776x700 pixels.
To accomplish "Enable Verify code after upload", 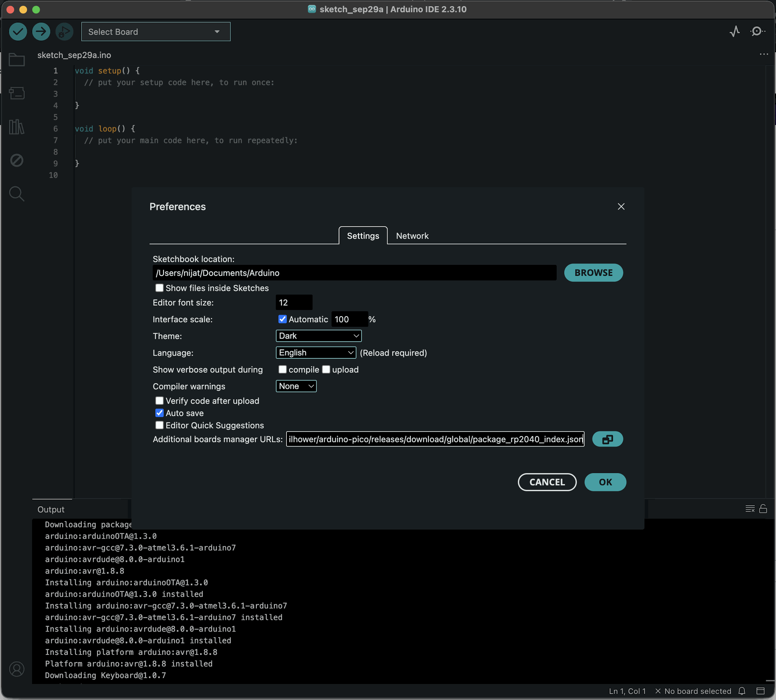I will (x=159, y=401).
